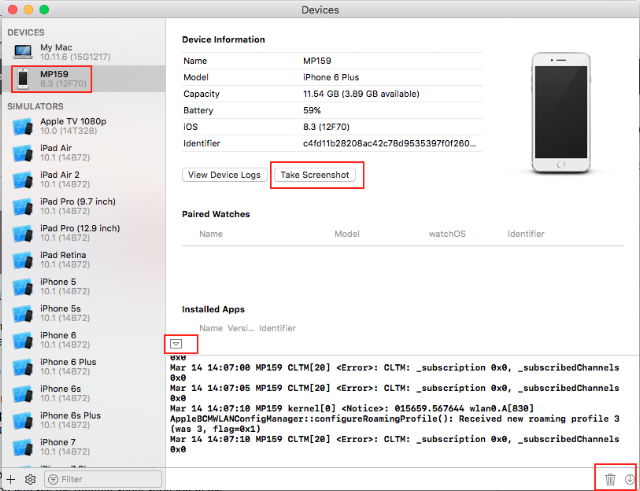The image size is (640, 491).
Task: Click the 14:07:05 CLTM error log line
Action: 394,393
